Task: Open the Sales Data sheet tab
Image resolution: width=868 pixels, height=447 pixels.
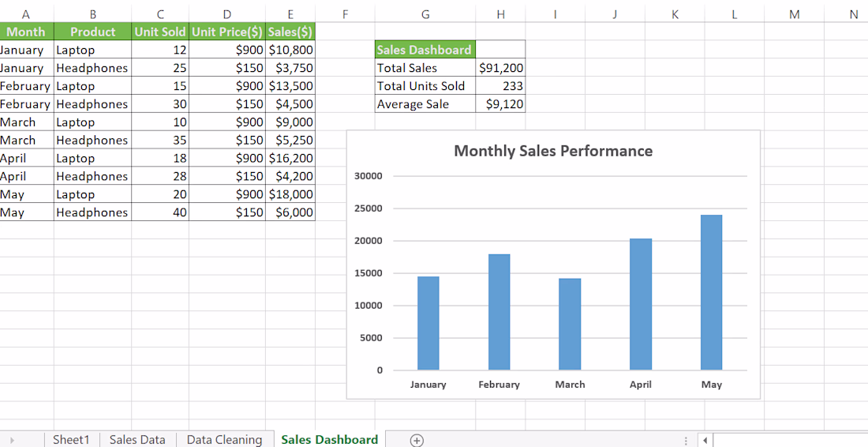Action: click(137, 440)
